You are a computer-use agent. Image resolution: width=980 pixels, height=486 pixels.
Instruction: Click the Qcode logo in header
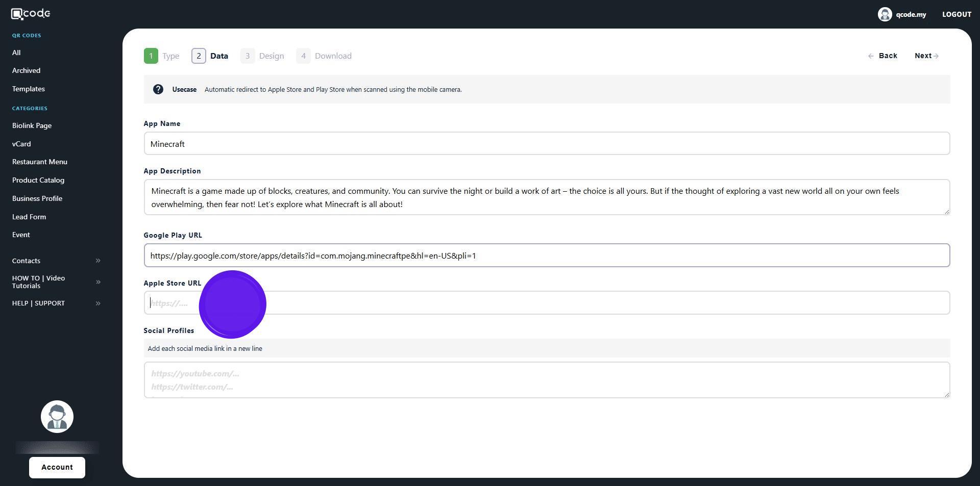(x=31, y=14)
